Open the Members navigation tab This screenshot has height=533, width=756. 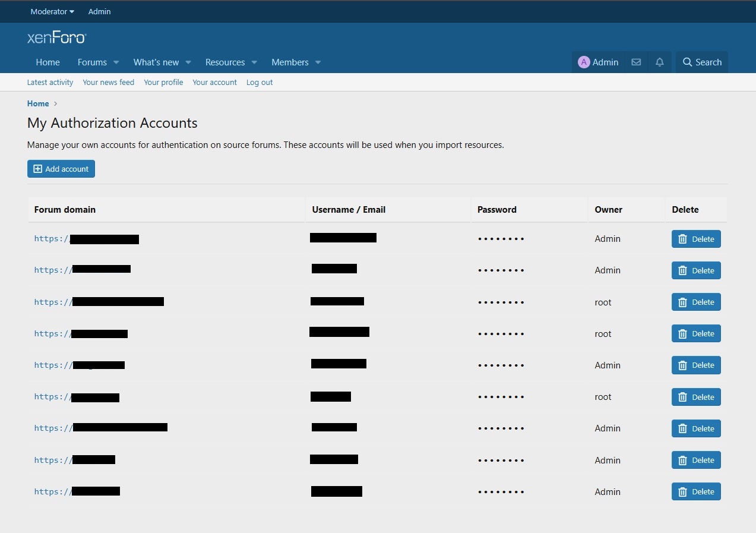click(x=290, y=62)
